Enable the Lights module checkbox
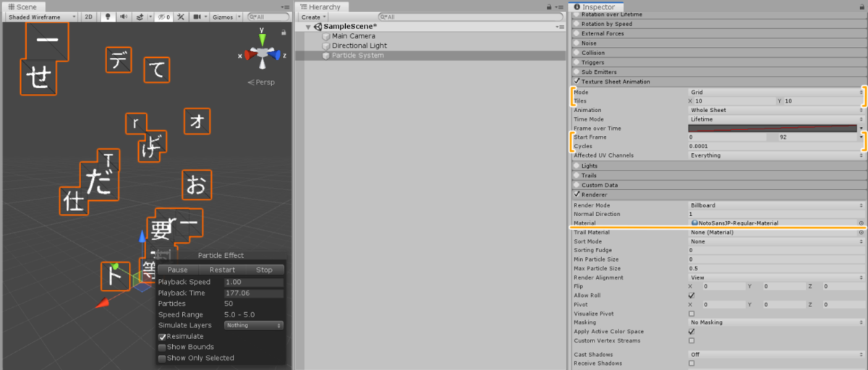Image resolution: width=868 pixels, height=370 pixels. pyautogui.click(x=576, y=166)
